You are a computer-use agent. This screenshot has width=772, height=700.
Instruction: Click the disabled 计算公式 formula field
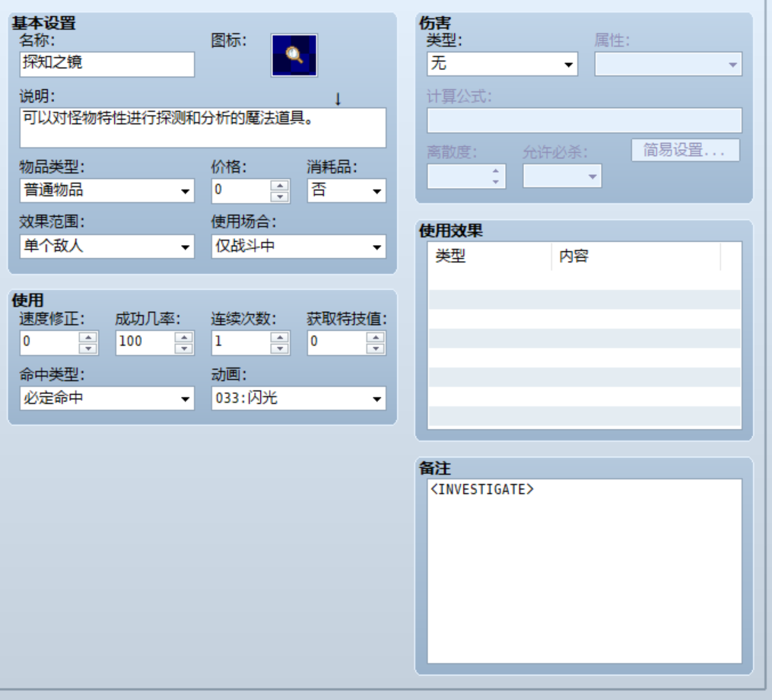tap(584, 120)
